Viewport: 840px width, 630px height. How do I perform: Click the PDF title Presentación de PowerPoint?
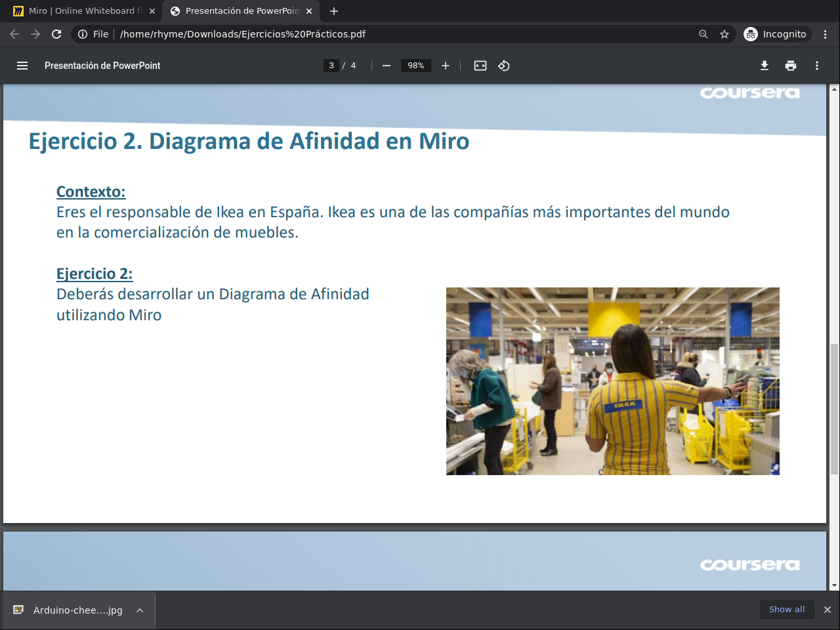102,66
